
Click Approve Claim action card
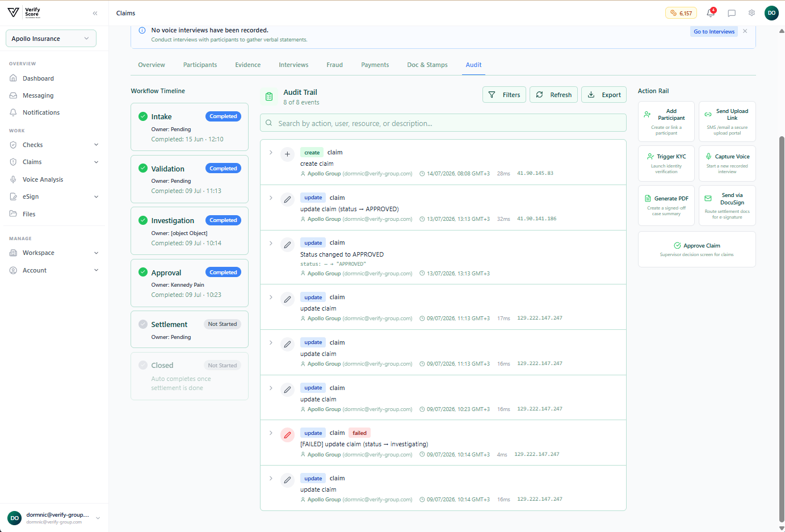696,249
